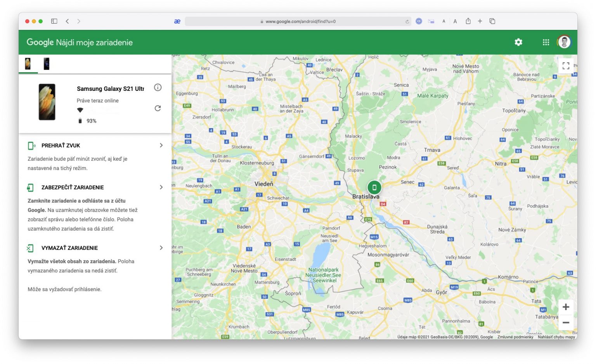Click the Safari address bar
Screen dimensions: 596x364
(x=298, y=21)
